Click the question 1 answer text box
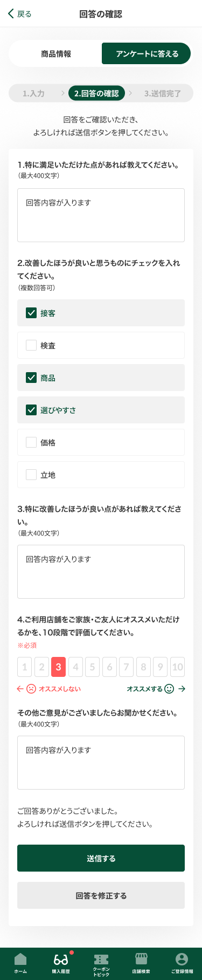The image size is (202, 980). 101,215
